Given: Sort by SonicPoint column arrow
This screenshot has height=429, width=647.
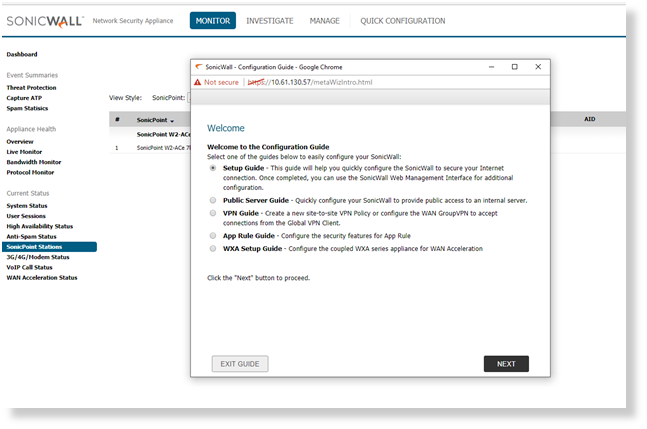Looking at the screenshot, I should pos(172,121).
